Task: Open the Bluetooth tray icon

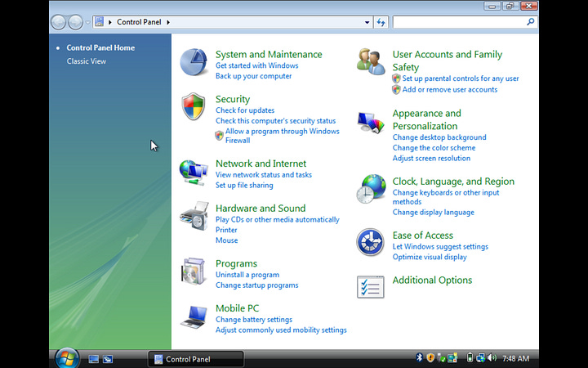Action: coord(420,358)
